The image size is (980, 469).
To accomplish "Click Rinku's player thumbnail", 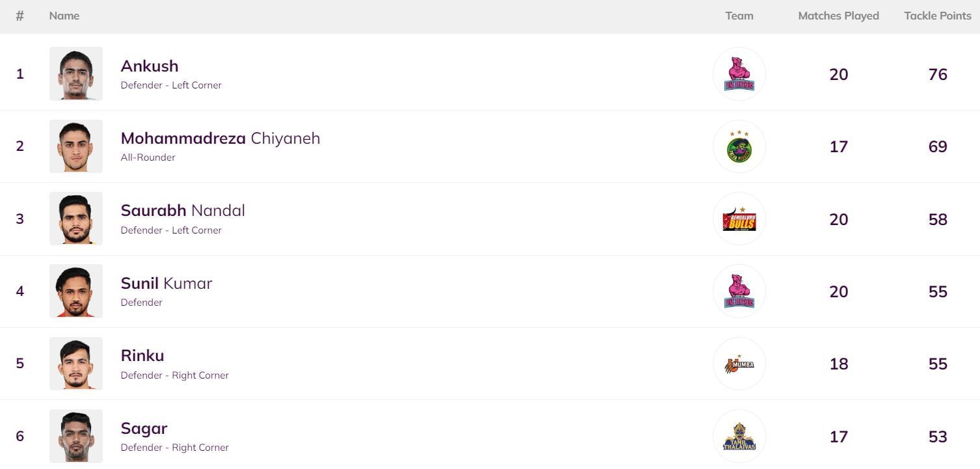I will click(x=76, y=364).
